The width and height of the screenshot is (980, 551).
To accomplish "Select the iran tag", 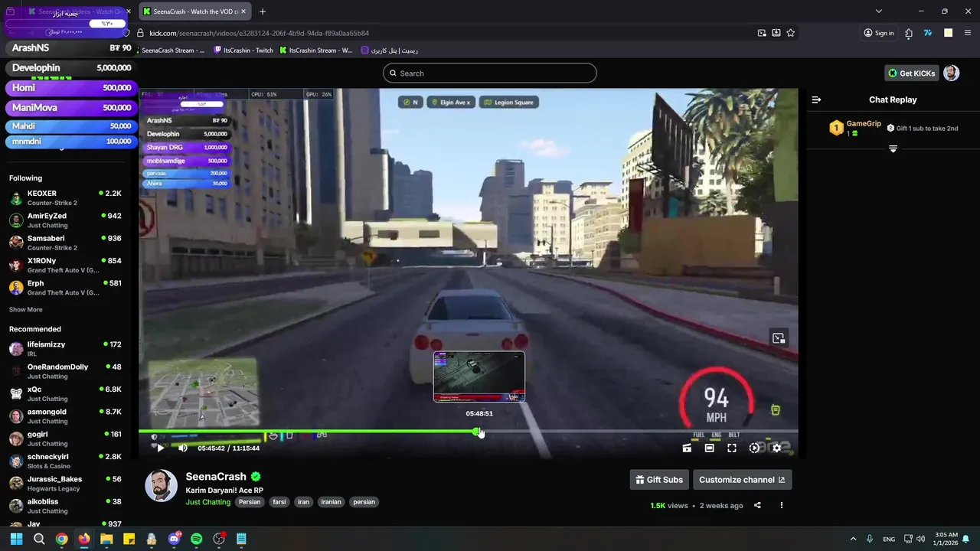I will tap(303, 502).
